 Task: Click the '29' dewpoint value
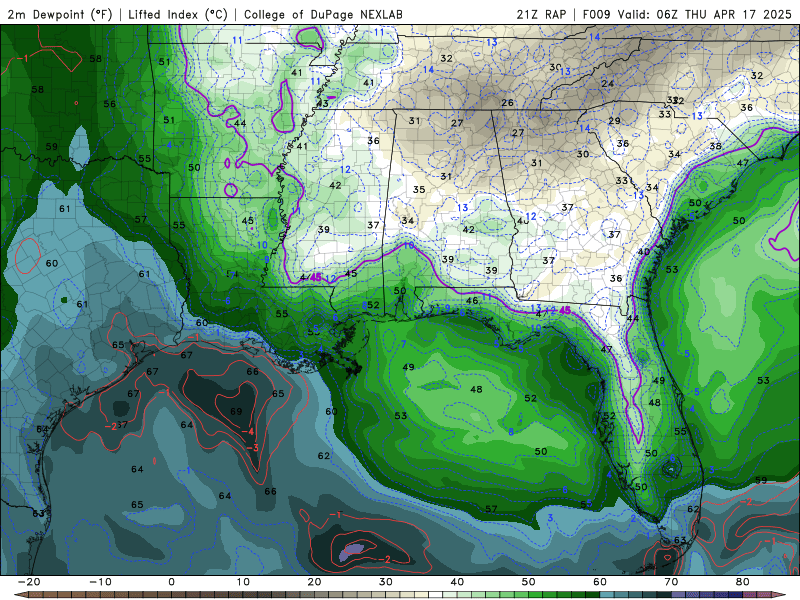click(615, 121)
